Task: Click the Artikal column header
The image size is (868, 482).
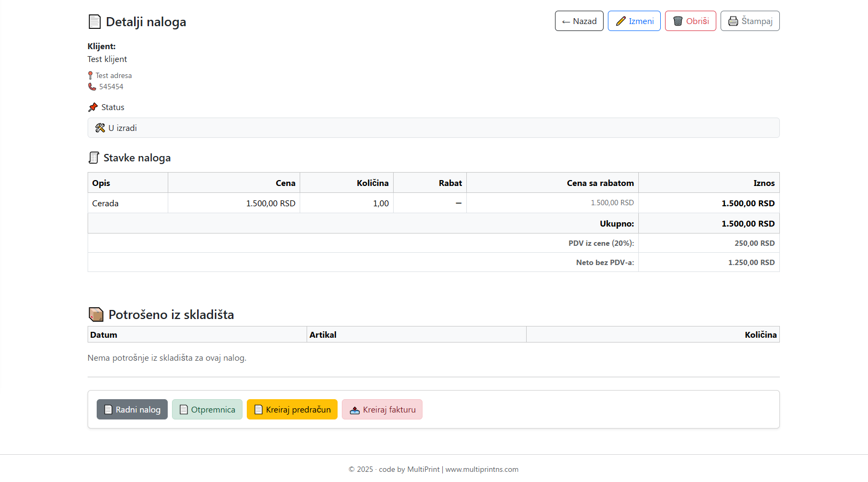Action: [x=323, y=335]
